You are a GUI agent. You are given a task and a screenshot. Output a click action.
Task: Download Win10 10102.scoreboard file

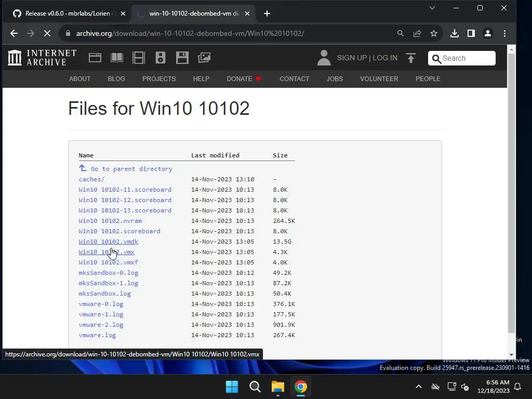coord(119,231)
